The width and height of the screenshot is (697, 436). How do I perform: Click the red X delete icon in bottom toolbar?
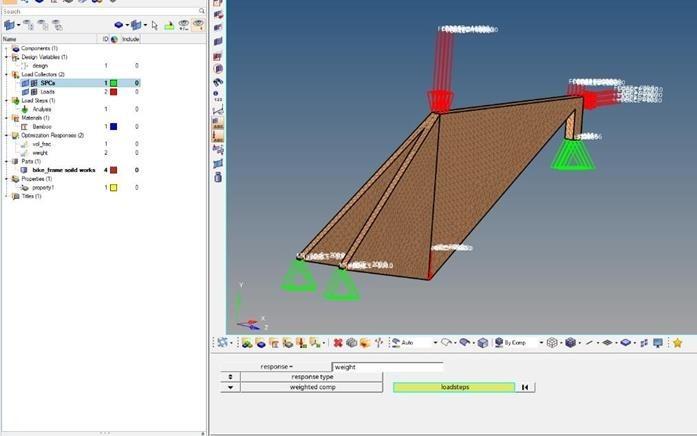(x=338, y=343)
